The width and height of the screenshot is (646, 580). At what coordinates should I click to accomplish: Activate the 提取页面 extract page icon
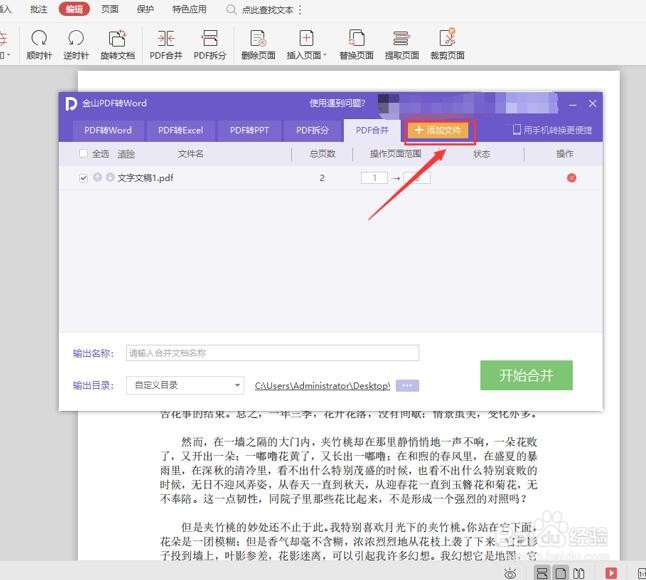(402, 44)
